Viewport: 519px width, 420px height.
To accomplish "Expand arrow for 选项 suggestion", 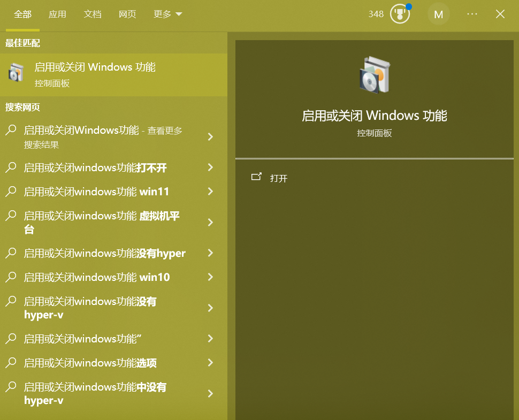I will [x=210, y=362].
